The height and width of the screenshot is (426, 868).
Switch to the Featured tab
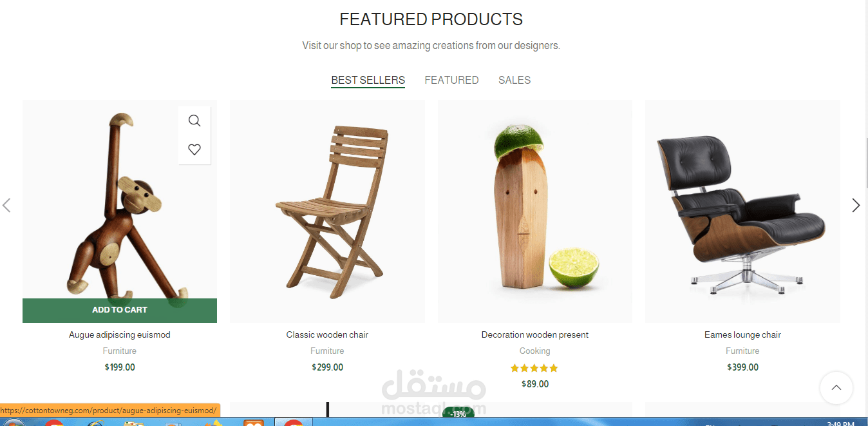pos(451,80)
